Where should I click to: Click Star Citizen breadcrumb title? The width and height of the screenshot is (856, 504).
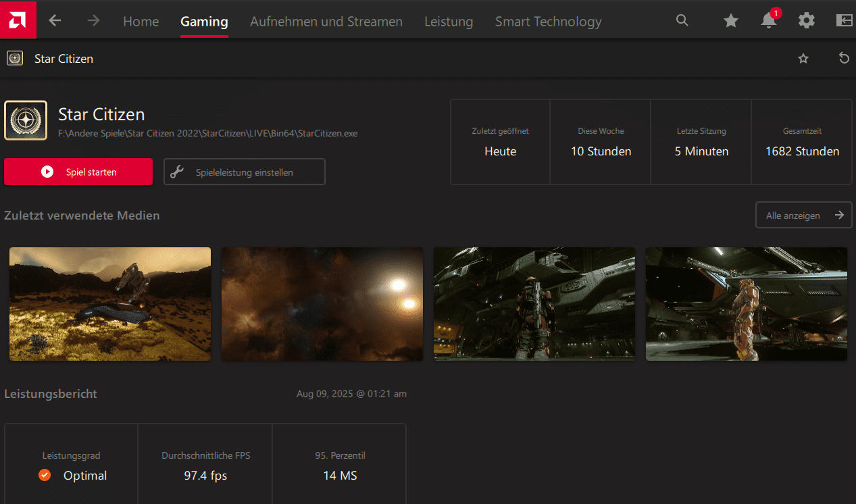pos(64,59)
